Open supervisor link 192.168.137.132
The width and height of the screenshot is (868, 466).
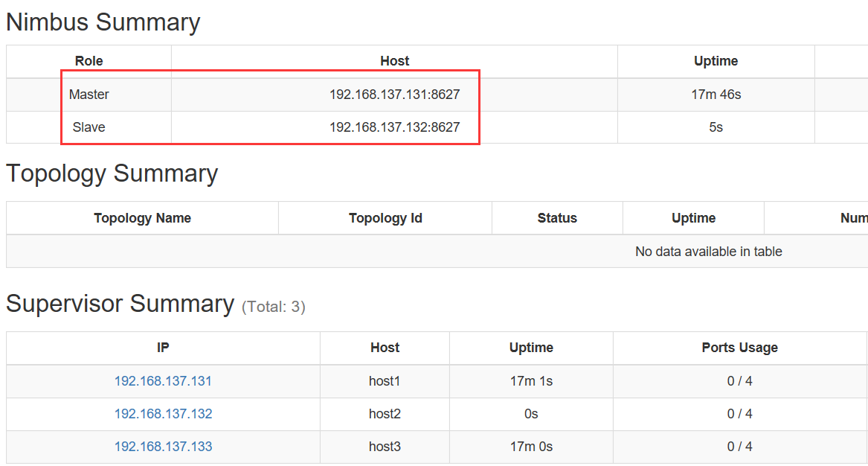(x=163, y=414)
